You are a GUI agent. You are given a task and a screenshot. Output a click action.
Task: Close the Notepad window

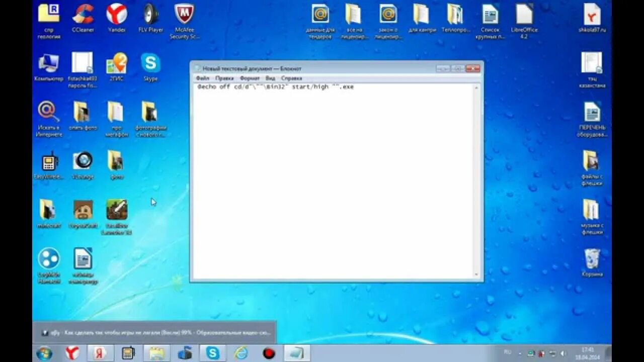472,68
